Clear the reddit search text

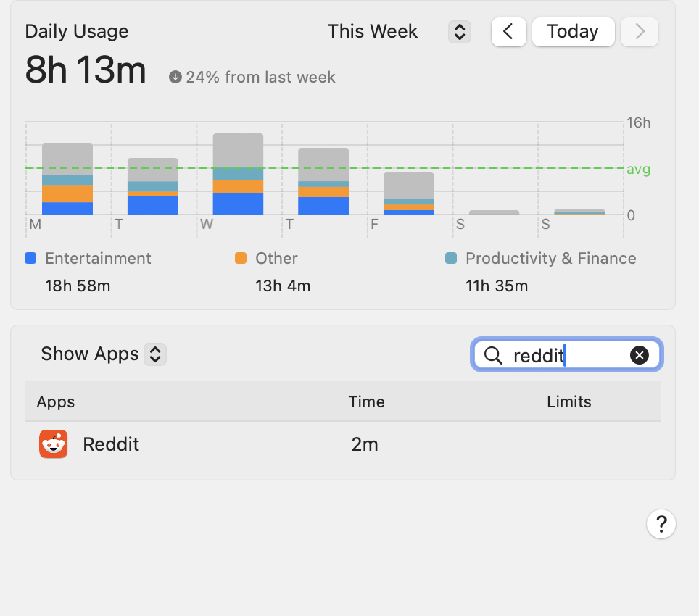click(639, 355)
